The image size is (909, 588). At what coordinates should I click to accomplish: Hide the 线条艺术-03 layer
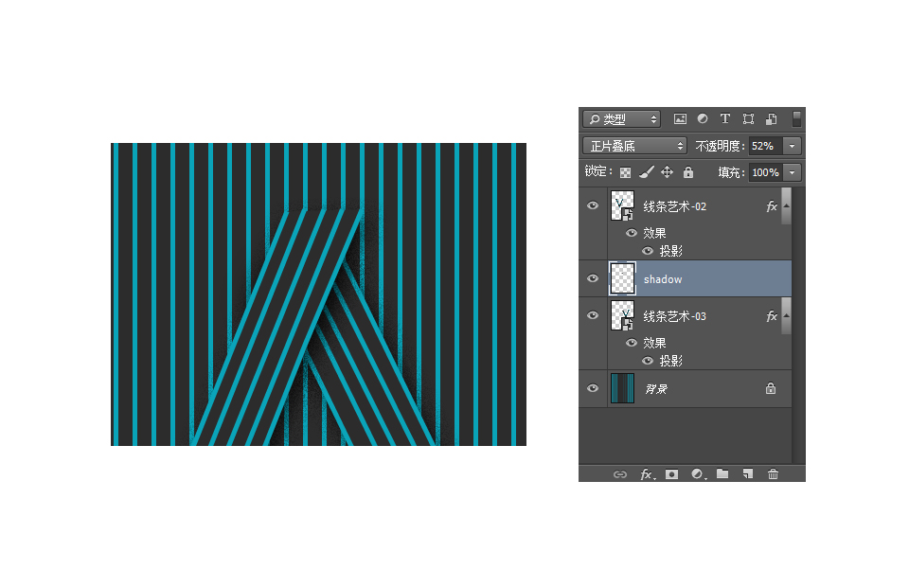pos(593,315)
